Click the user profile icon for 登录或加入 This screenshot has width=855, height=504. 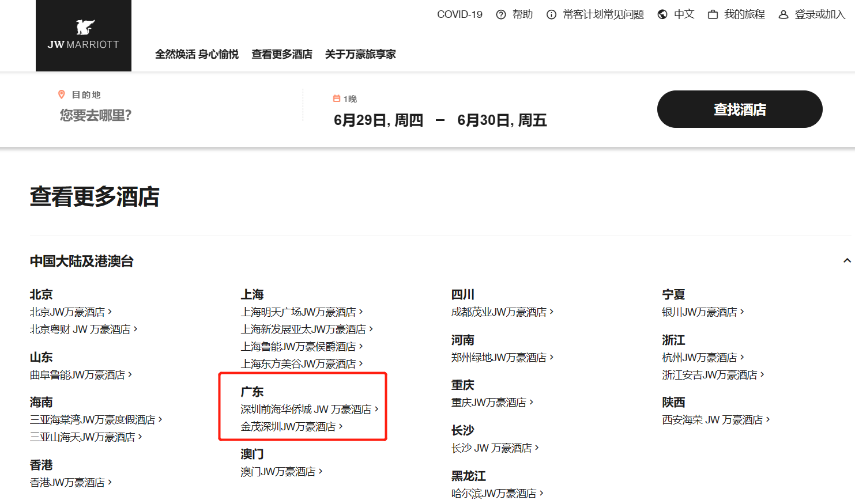[784, 14]
